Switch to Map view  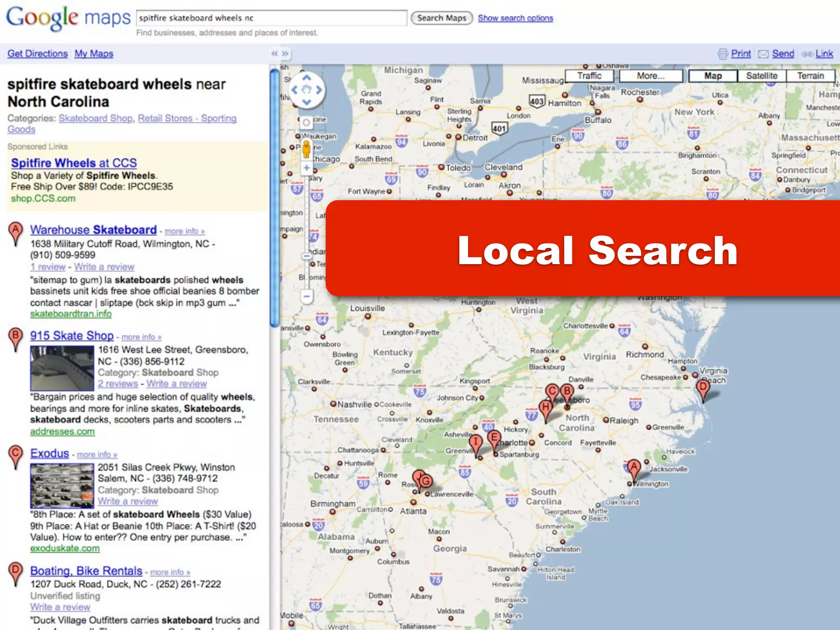(713, 76)
